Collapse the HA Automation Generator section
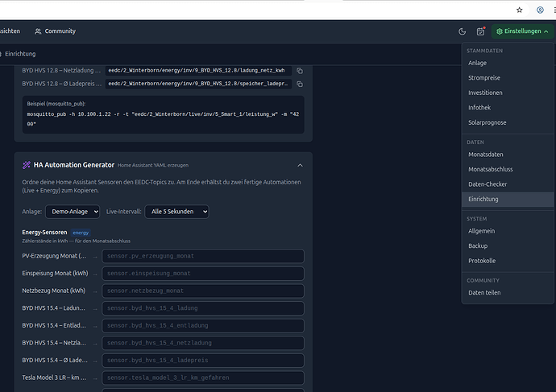Screen dimensions: 556x392 [300, 165]
